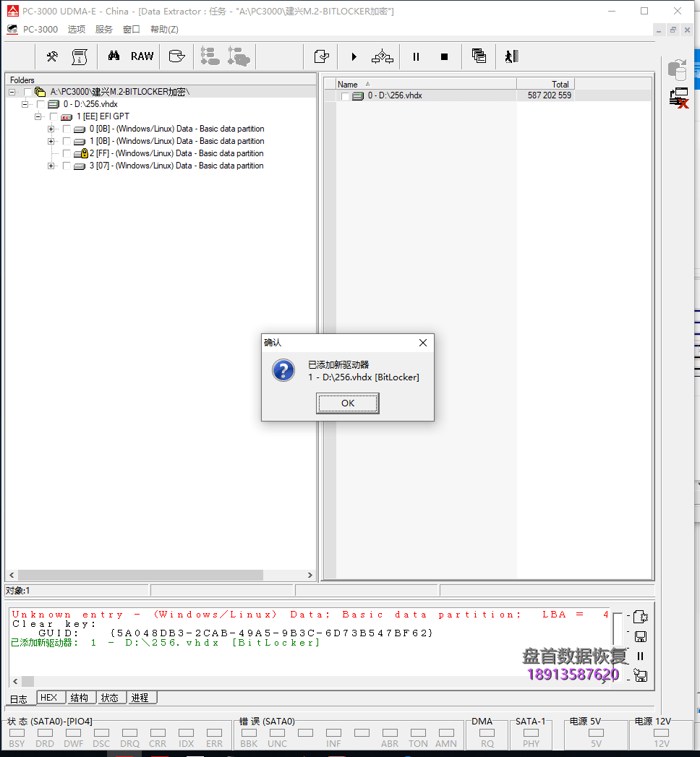This screenshot has width=700, height=757.
Task: Click the Folders panel horizontal scrollbar thumb
Action: click(x=140, y=575)
